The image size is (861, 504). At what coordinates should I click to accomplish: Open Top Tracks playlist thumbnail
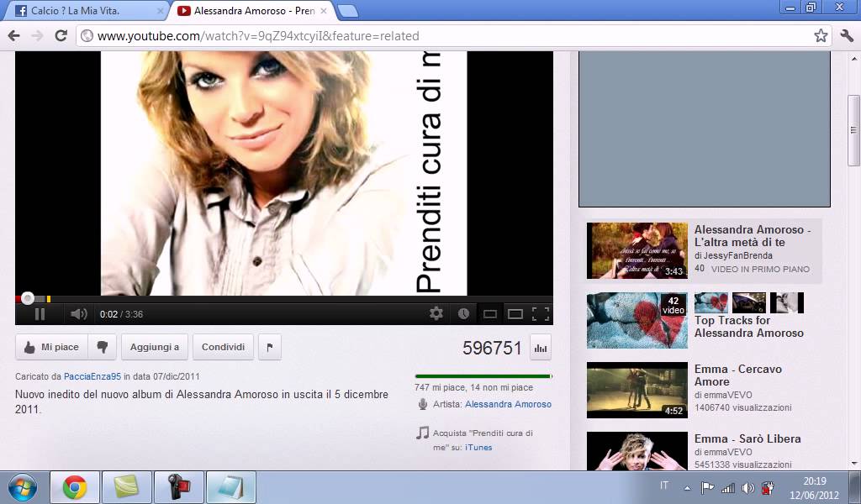coord(637,320)
